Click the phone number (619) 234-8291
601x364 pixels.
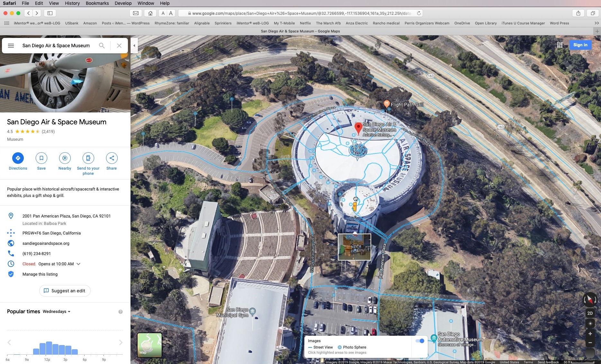click(x=37, y=254)
